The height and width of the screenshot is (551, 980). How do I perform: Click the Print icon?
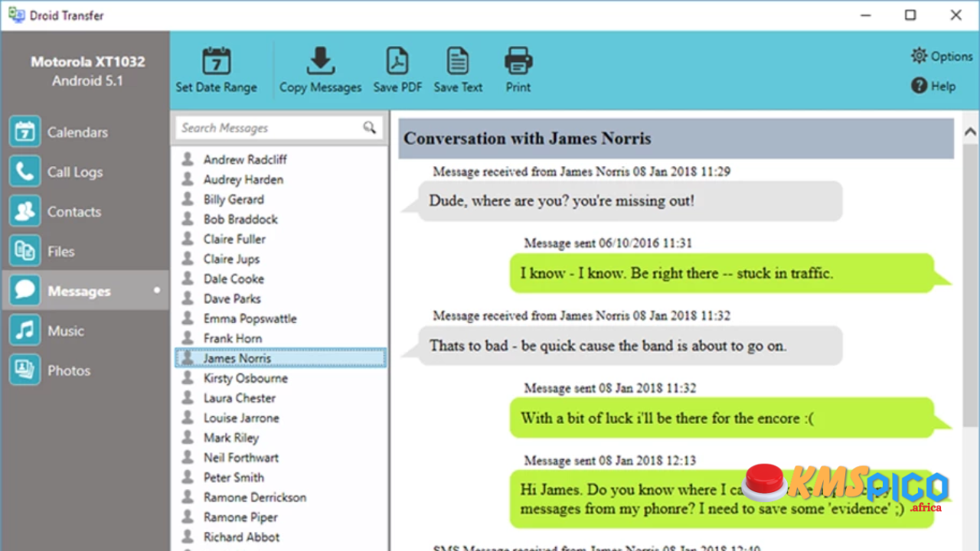pos(518,60)
